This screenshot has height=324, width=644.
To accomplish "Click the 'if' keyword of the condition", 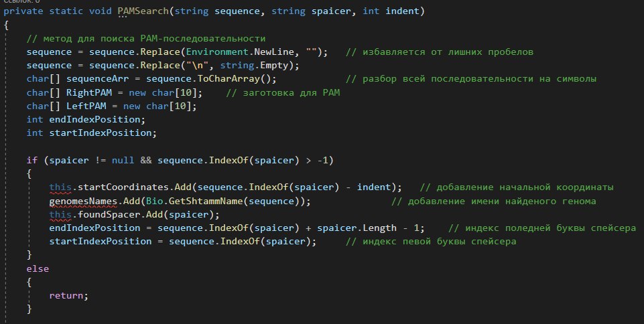I will click(x=32, y=161).
